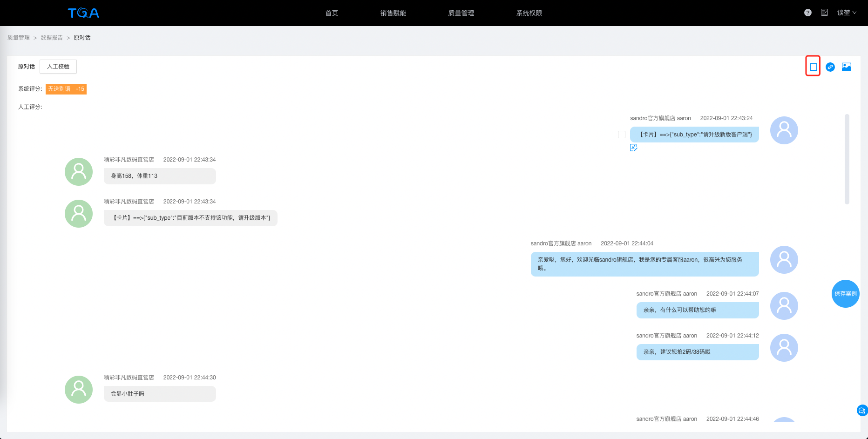This screenshot has width=868, height=439.
Task: Click the 人工评分 label
Action: [x=30, y=107]
